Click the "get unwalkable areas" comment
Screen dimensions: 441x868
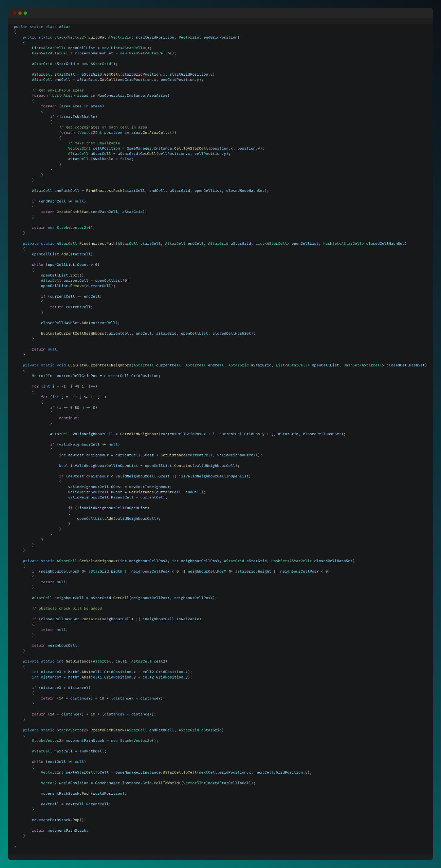tap(58, 90)
